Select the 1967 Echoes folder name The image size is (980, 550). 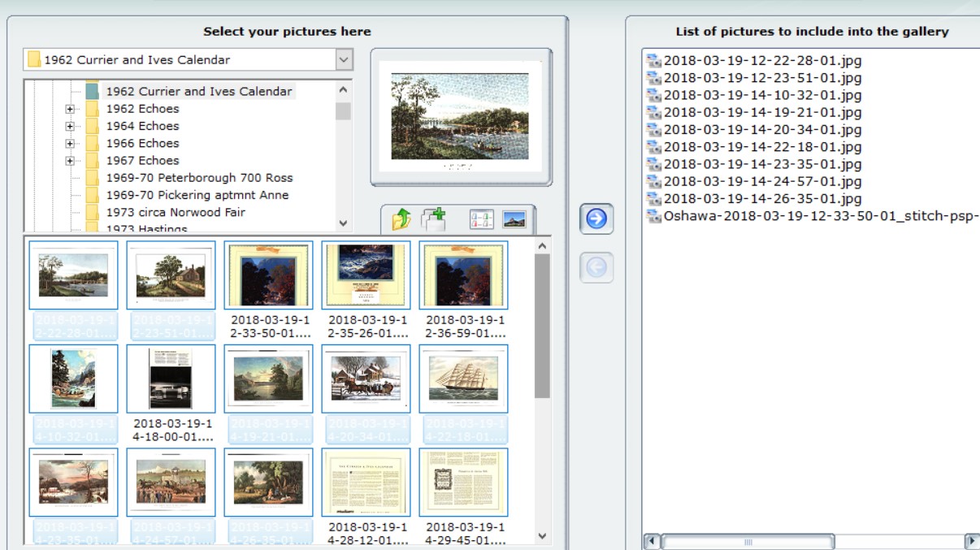(x=142, y=161)
